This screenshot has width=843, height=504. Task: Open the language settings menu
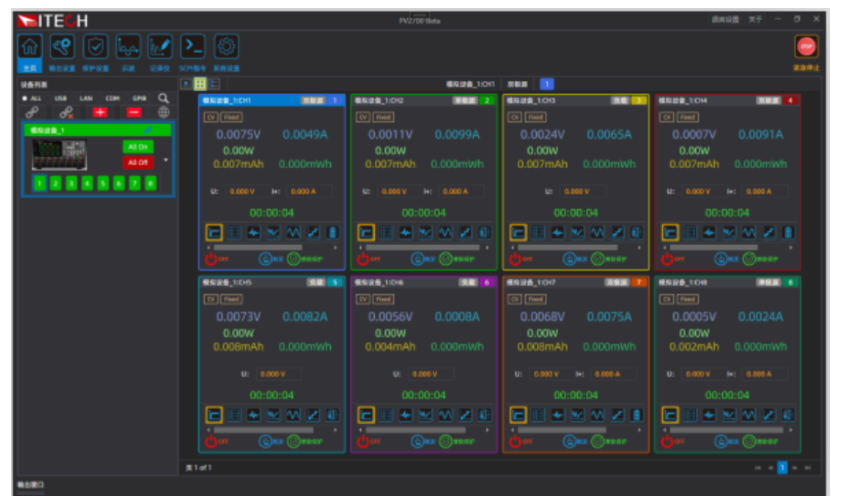click(x=725, y=19)
